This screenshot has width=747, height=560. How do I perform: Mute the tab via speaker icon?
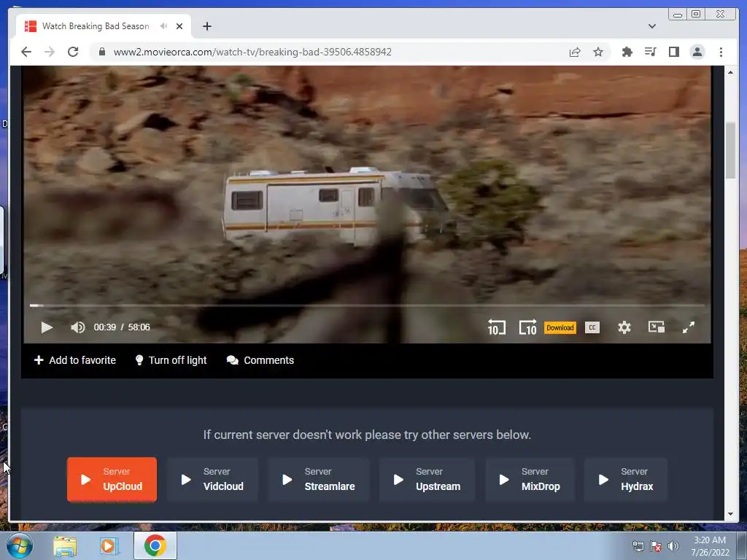click(x=163, y=26)
